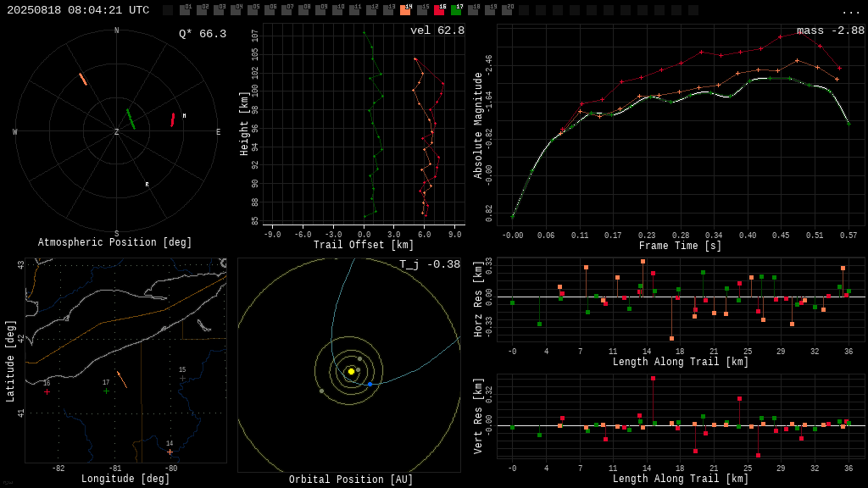Viewport: 868px width, 488px height.
Task: Click the Frame Time [s] axis title
Action: click(680, 246)
